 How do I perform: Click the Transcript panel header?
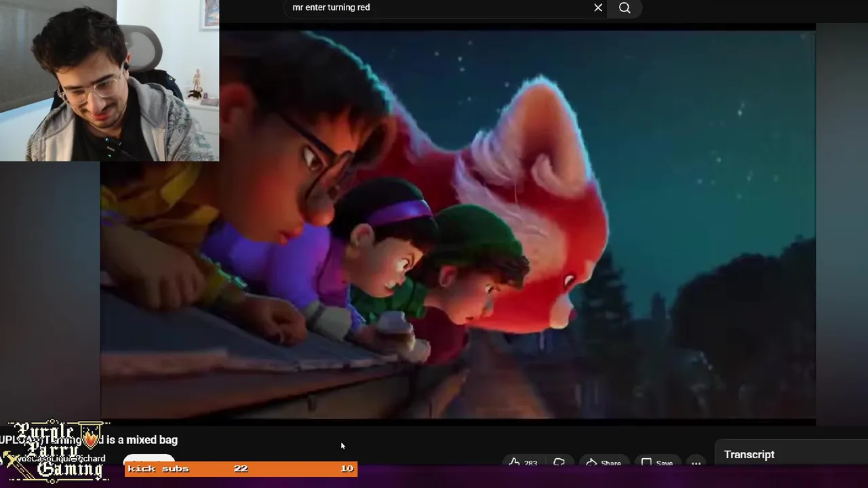pyautogui.click(x=749, y=455)
